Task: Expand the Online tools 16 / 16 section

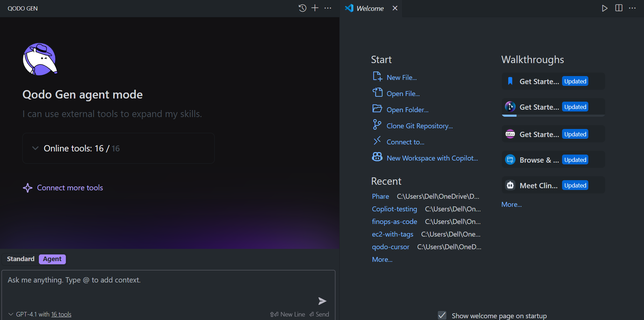Action: (x=118, y=148)
